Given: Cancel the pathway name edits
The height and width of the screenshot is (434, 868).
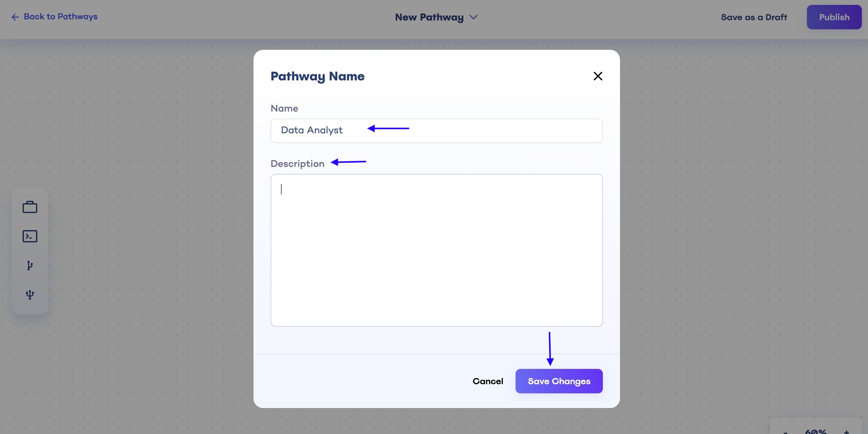Looking at the screenshot, I should (x=488, y=381).
